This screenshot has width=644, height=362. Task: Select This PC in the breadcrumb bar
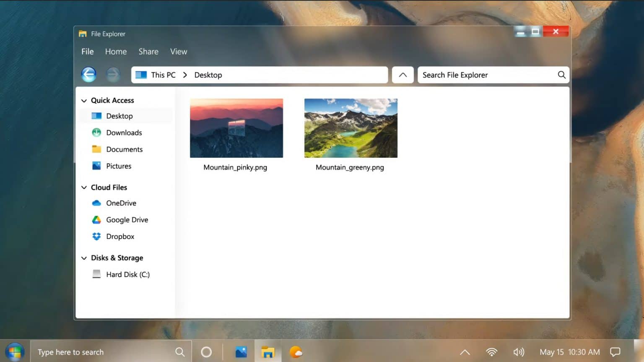162,75
